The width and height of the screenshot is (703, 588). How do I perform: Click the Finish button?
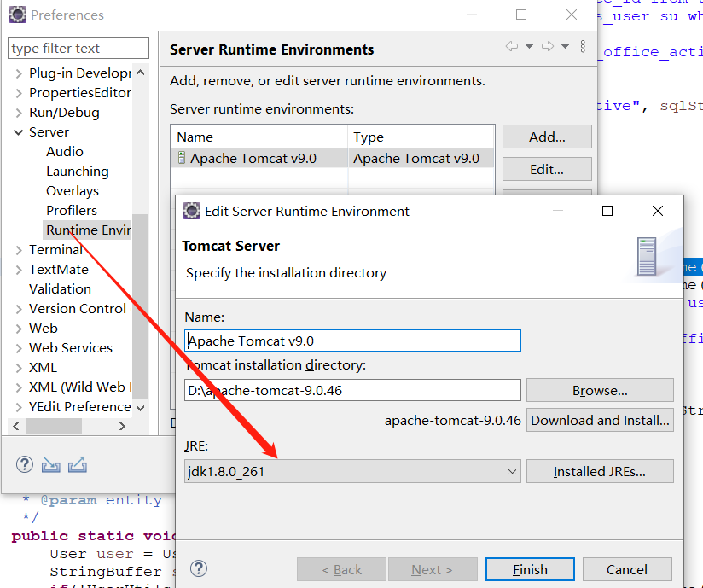[530, 568]
